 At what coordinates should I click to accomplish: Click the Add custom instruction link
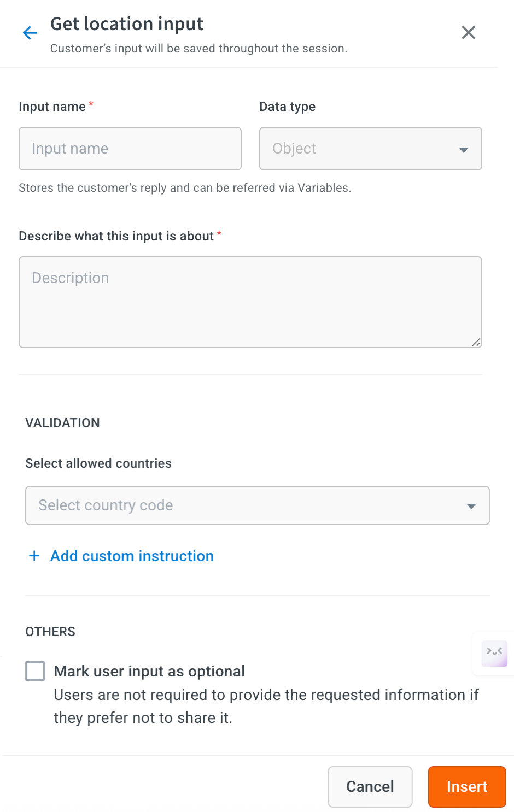click(x=132, y=556)
